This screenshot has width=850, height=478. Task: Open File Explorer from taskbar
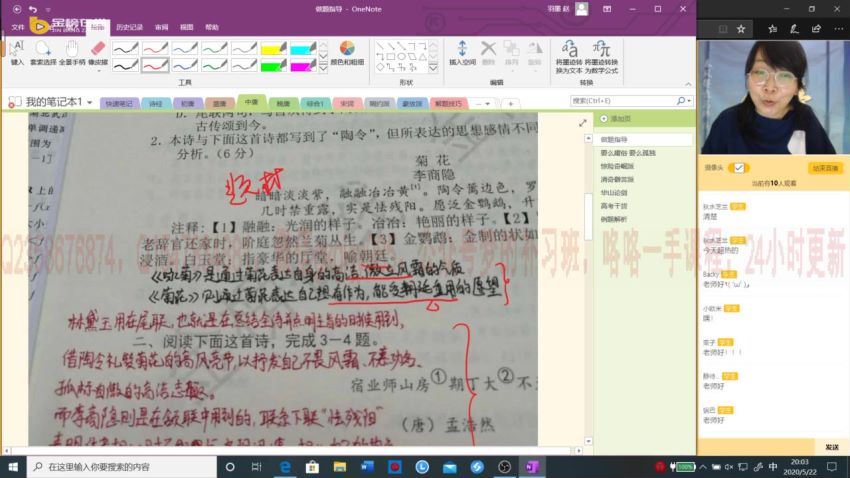click(340, 467)
